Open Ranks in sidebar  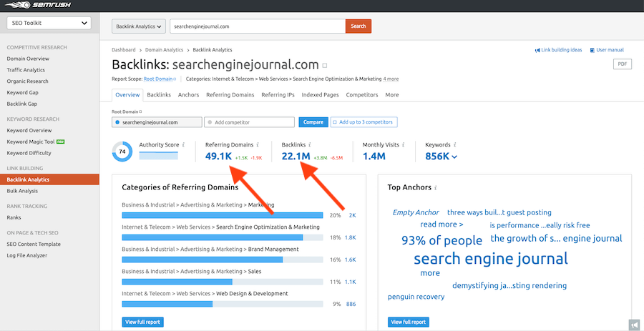click(x=14, y=217)
